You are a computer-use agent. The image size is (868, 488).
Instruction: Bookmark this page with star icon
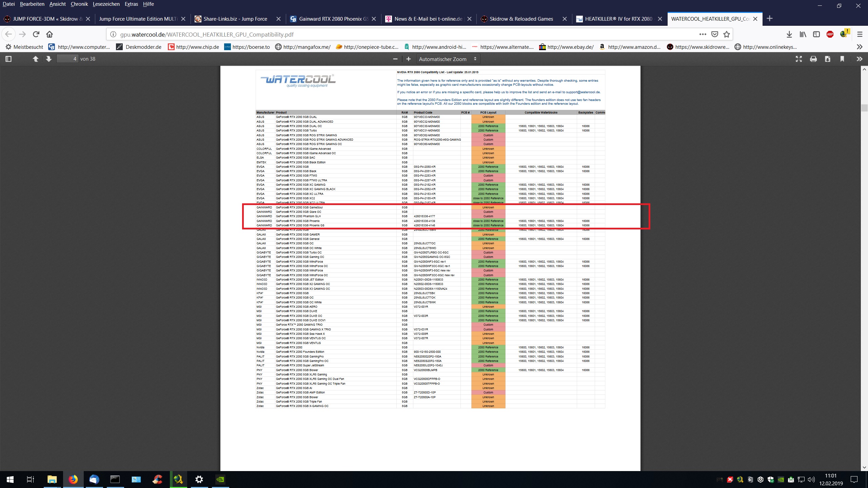coord(727,34)
